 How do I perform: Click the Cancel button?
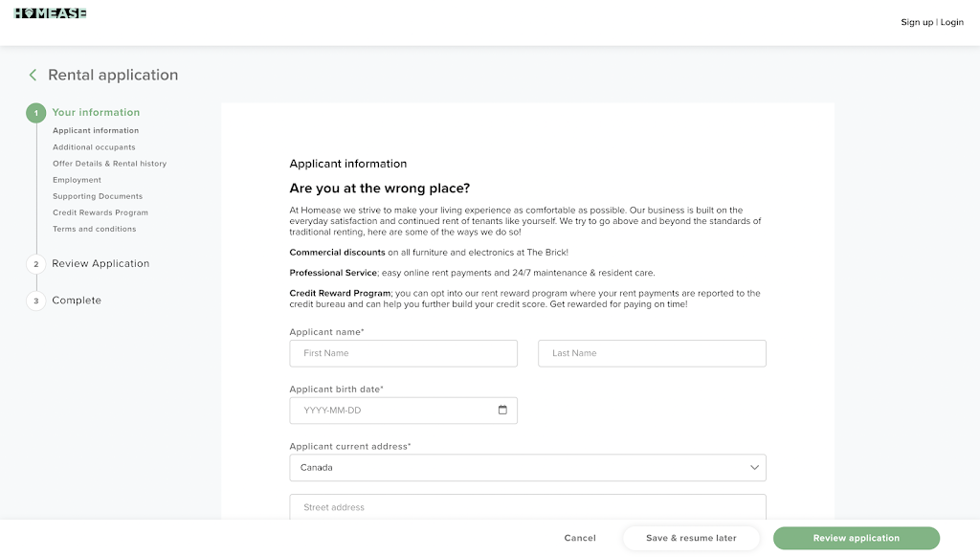coord(580,538)
